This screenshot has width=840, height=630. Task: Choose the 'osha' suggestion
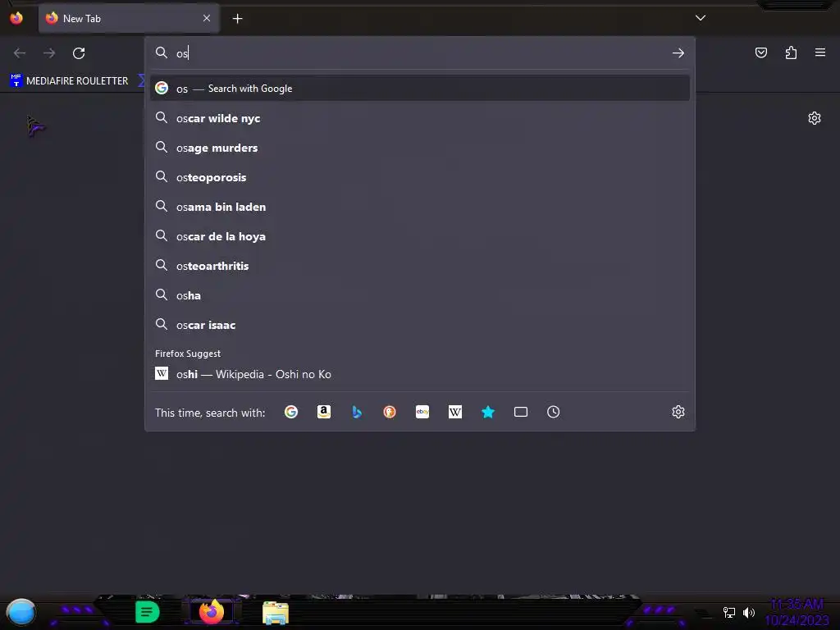pos(420,295)
